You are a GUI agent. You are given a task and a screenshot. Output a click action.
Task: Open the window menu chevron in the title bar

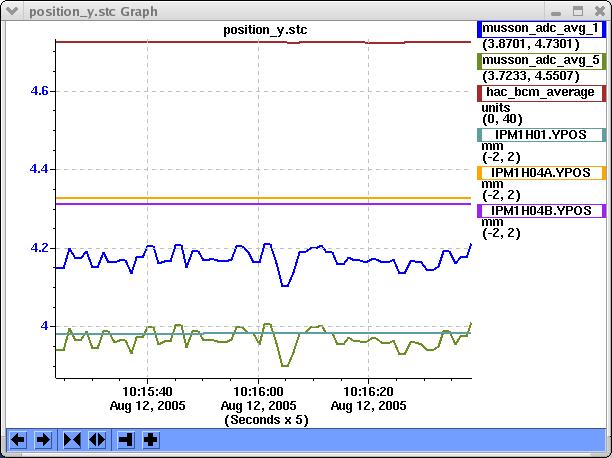(x=12, y=11)
